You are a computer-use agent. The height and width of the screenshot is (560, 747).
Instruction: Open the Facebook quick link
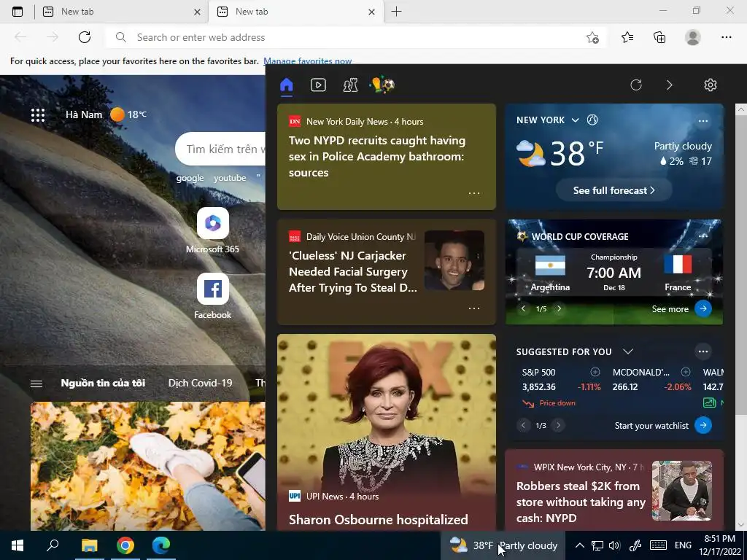pyautogui.click(x=212, y=296)
